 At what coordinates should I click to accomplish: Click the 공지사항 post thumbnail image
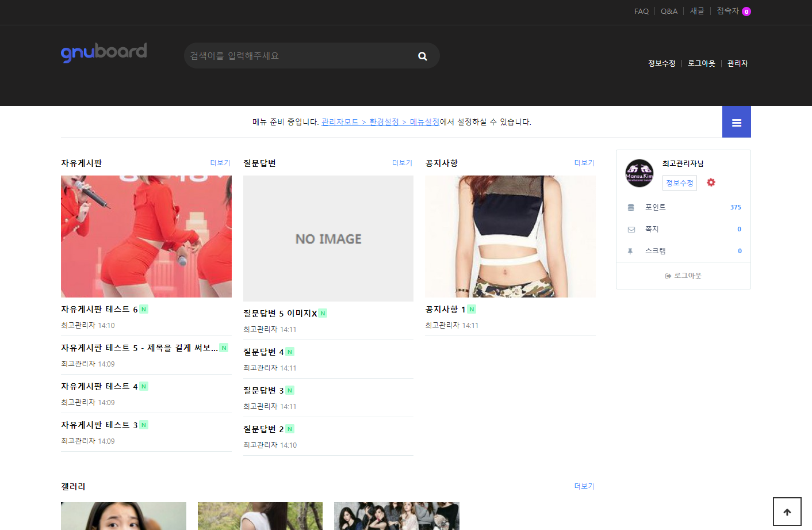(x=510, y=237)
